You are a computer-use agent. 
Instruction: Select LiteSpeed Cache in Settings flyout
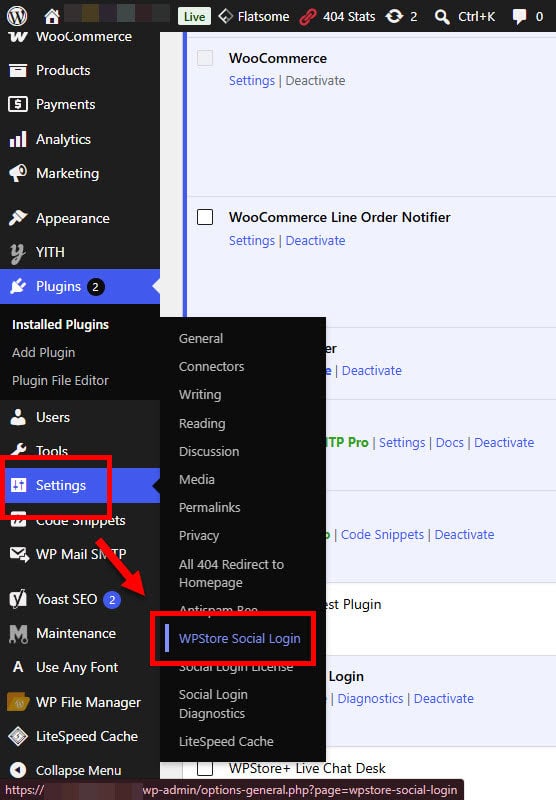226,741
